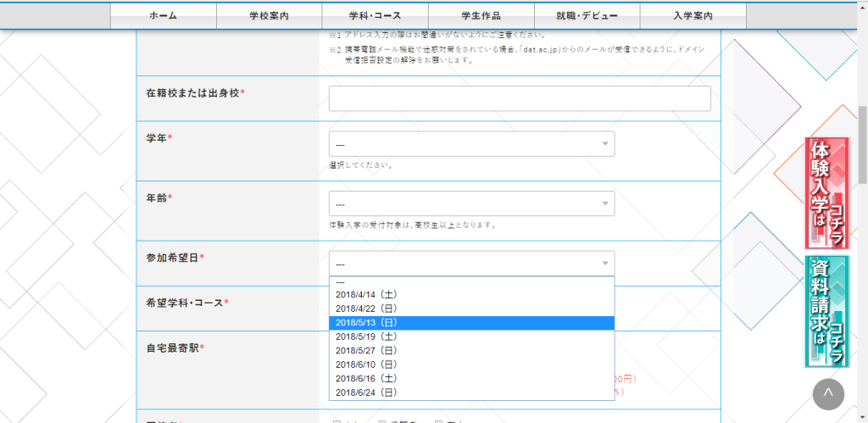Screen dimensions: 868x423
Task: Open the 学科・コース navigation menu
Action: pos(376,16)
